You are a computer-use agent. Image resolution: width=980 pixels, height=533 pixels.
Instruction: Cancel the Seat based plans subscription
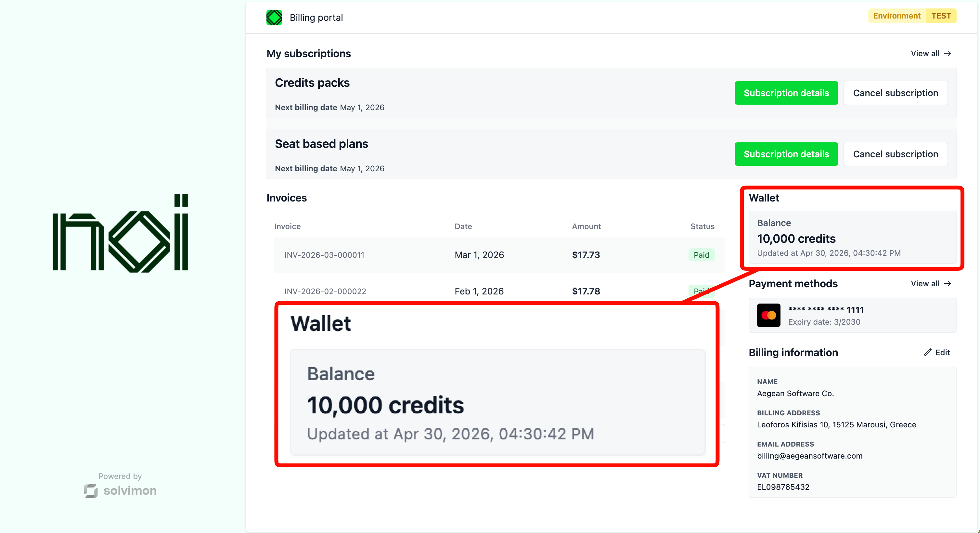pos(896,154)
